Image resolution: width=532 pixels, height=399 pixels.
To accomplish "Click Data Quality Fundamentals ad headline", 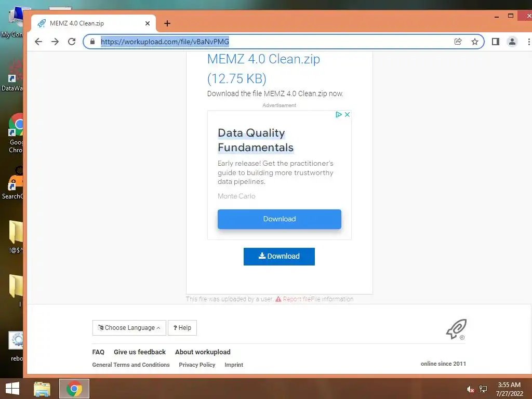I will point(256,140).
